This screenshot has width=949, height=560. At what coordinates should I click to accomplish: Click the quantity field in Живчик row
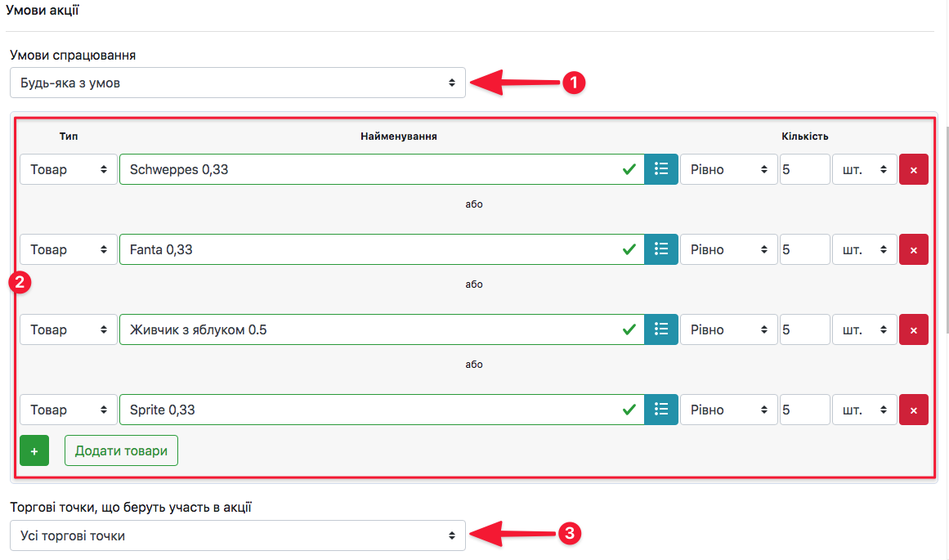[804, 329]
